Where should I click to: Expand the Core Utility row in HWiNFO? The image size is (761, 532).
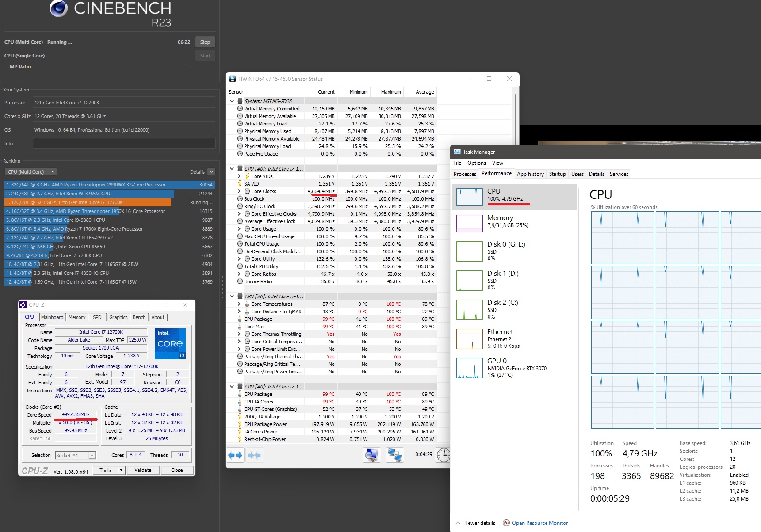(x=239, y=259)
